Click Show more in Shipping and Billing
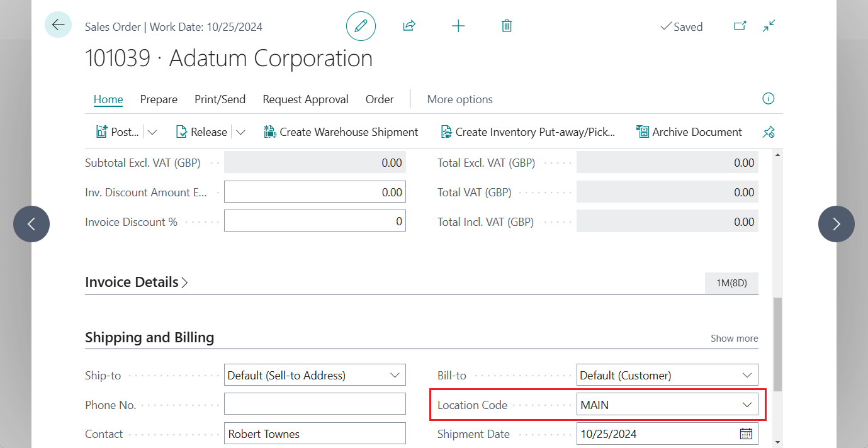The image size is (868, 448). (x=734, y=338)
